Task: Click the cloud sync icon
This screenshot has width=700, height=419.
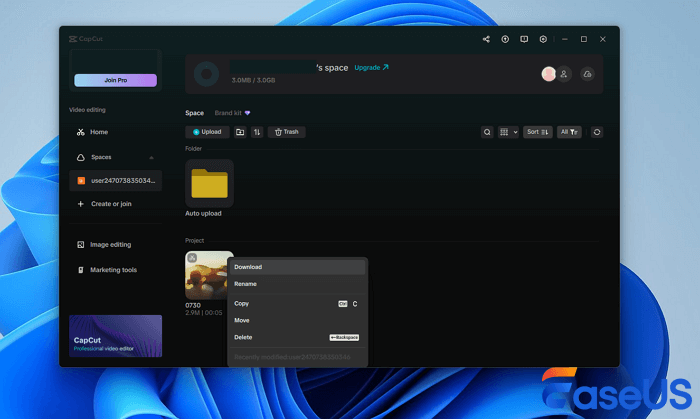Action: coord(588,74)
